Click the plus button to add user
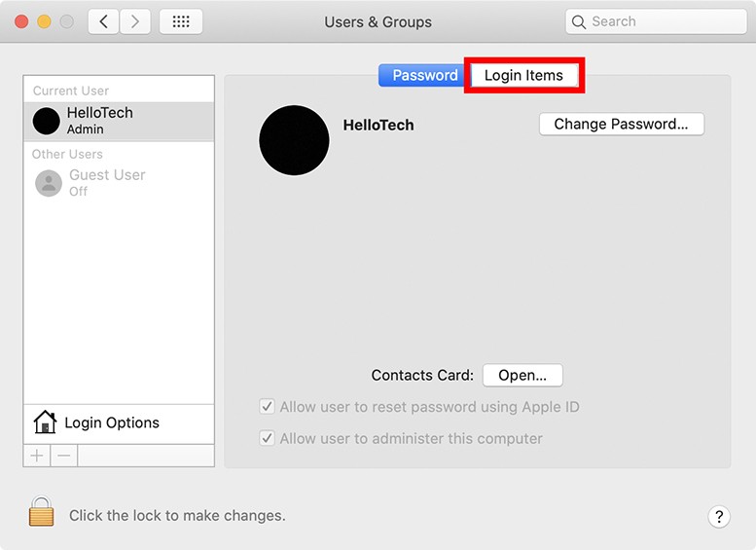The image size is (756, 550). coord(37,456)
